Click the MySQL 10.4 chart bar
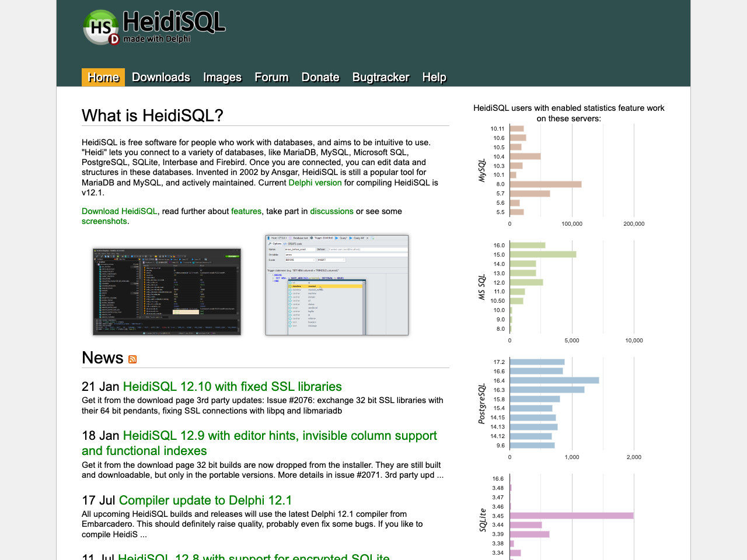 (525, 156)
